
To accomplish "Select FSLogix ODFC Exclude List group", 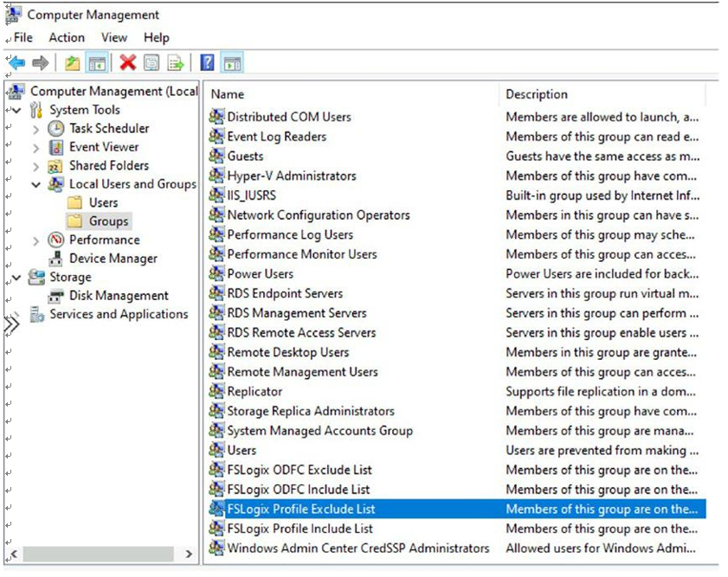I will tap(300, 470).
